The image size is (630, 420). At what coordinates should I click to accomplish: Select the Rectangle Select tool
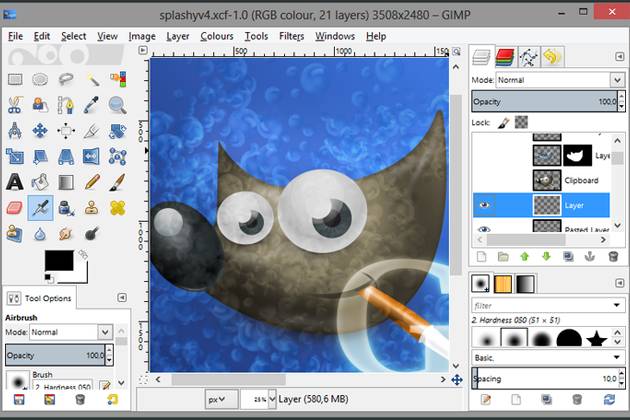(15, 79)
